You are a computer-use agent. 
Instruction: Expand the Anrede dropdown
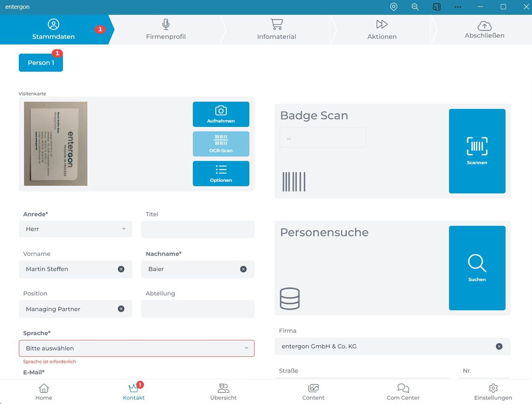pyautogui.click(x=75, y=229)
